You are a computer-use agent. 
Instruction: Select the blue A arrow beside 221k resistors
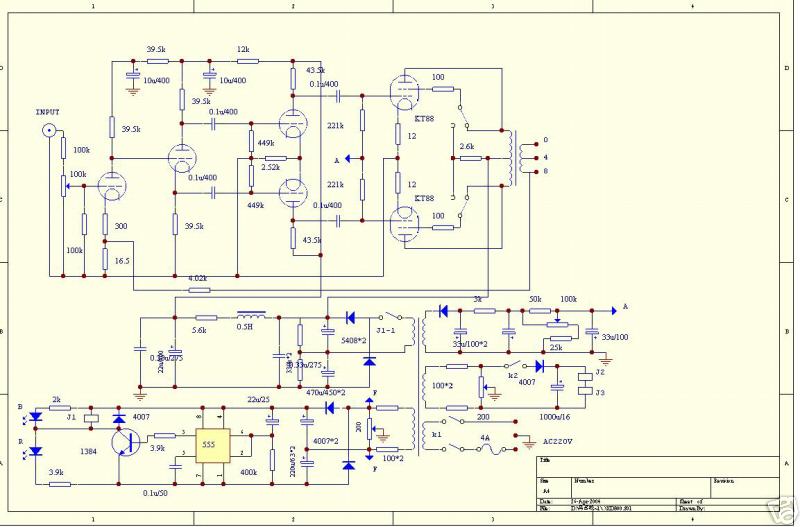[348, 159]
